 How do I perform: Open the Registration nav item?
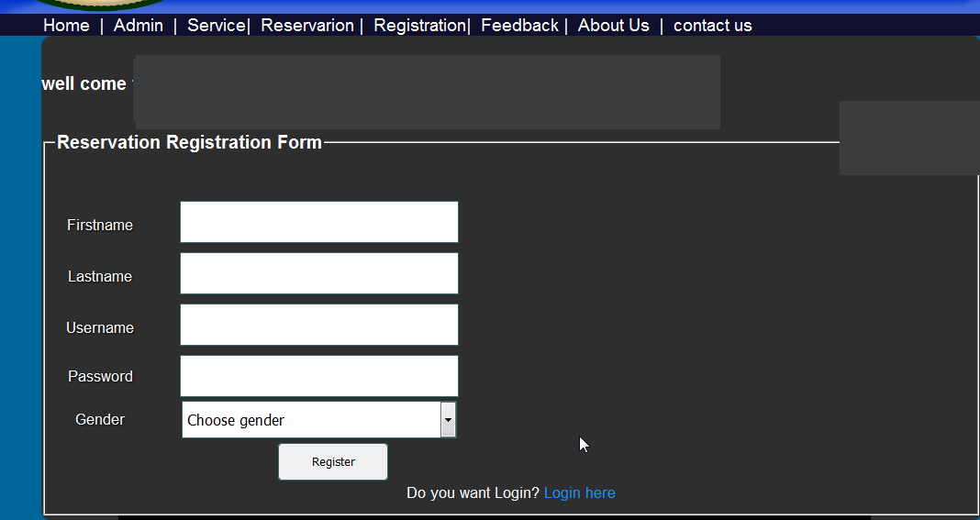(x=419, y=26)
